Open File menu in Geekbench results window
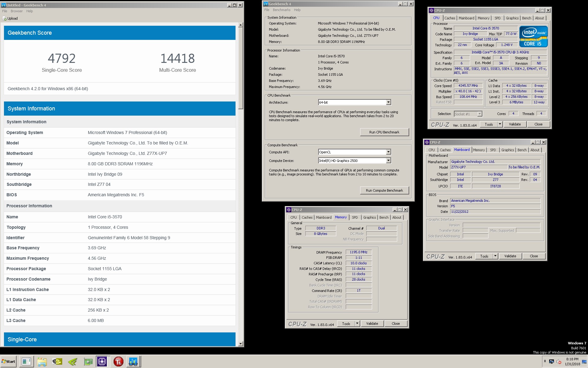Screen dimensions: 588x368 tap(5, 11)
